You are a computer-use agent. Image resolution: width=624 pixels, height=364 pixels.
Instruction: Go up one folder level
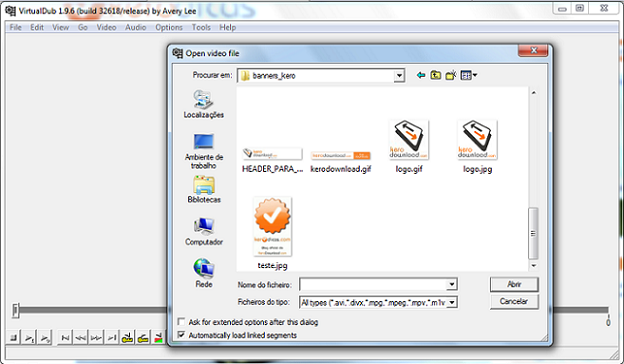[436, 75]
